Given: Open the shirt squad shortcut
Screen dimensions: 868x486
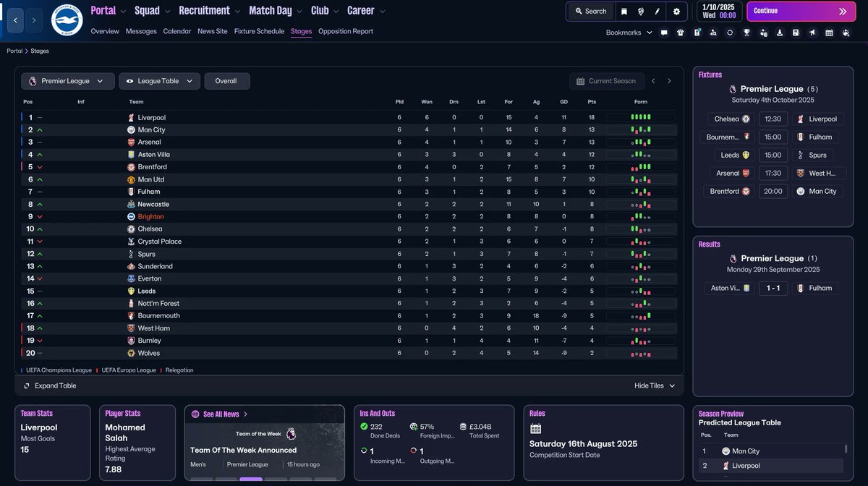Looking at the screenshot, I should coord(681,33).
